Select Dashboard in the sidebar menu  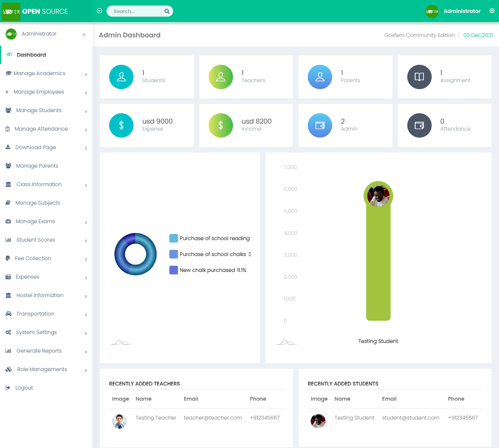[x=31, y=54]
